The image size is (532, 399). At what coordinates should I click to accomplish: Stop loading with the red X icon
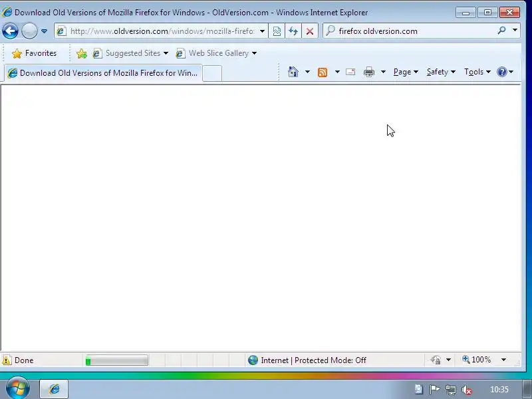[x=310, y=31]
